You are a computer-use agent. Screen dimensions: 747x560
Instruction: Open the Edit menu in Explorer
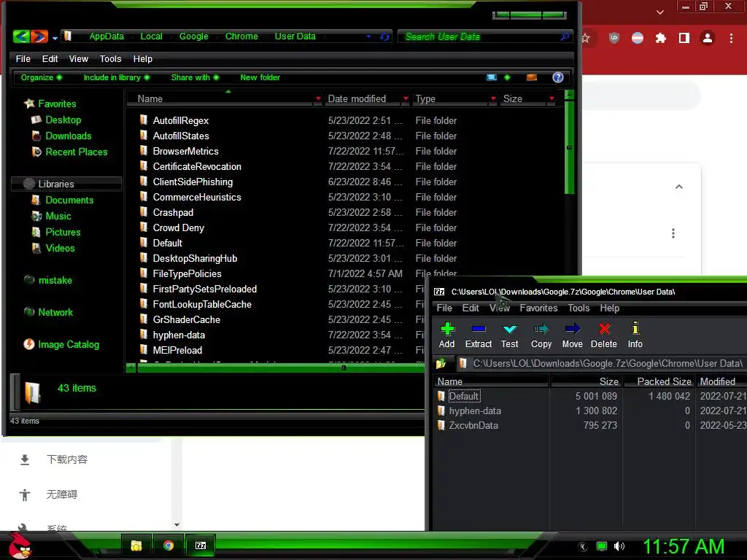(x=50, y=58)
